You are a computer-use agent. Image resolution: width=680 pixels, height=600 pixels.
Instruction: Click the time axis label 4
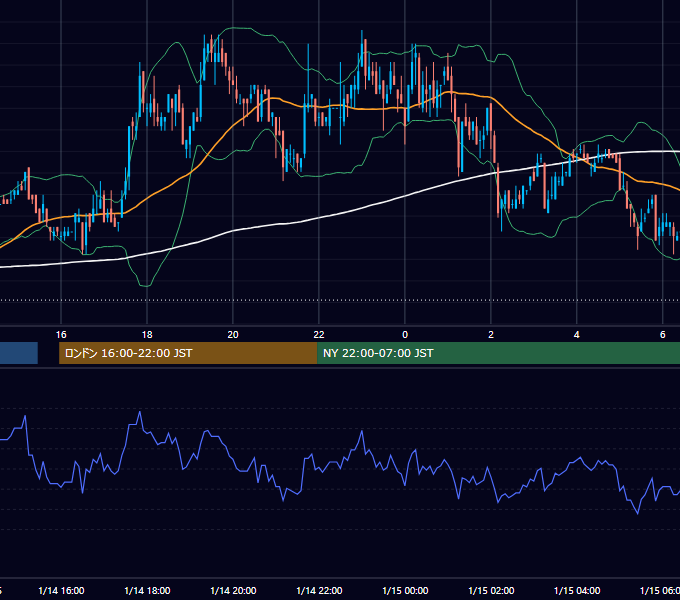(x=576, y=334)
